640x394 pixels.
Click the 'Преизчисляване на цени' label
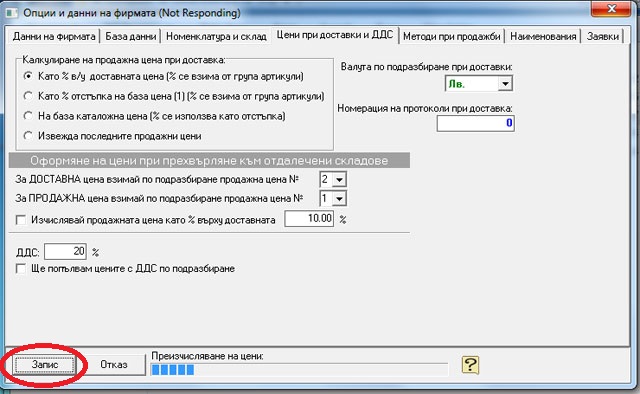[207, 356]
